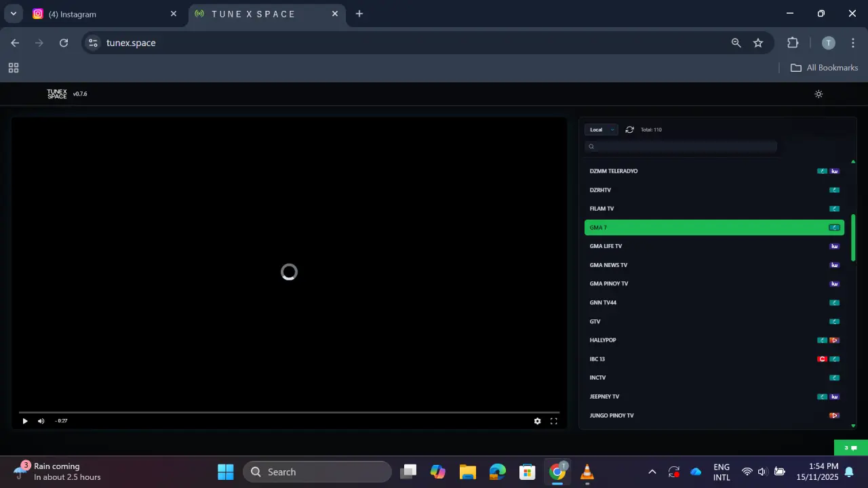The height and width of the screenshot is (488, 868).
Task: Select the JUNGO PINOY TV channel
Action: 714,415
